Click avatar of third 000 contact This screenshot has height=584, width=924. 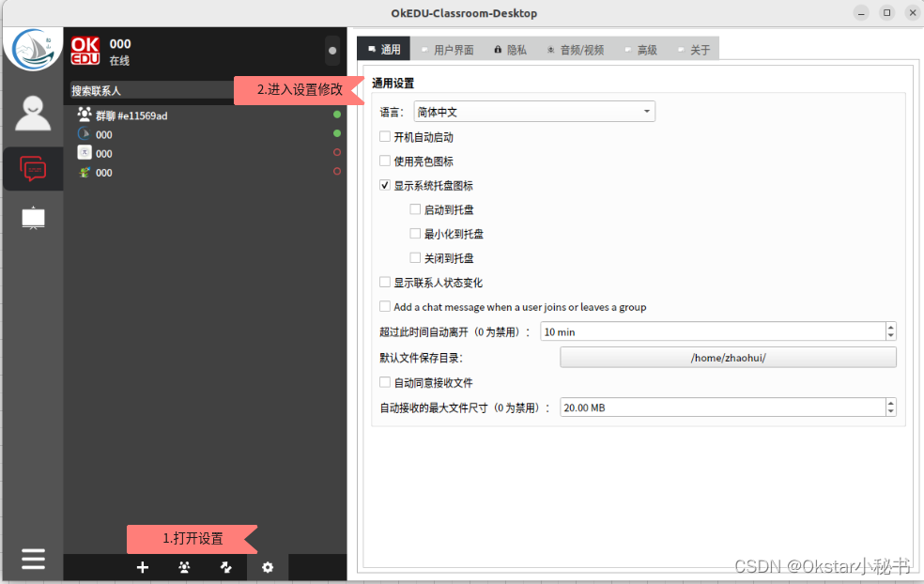85,172
